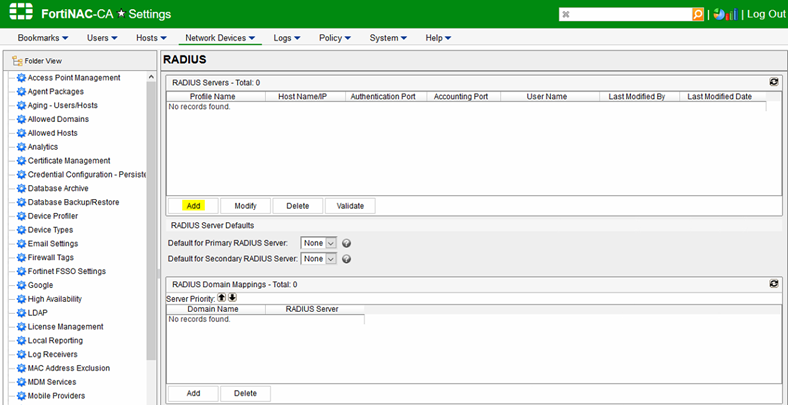Sort by RADIUS Server column header
Screen dimensions: 788x405
[x=312, y=309]
